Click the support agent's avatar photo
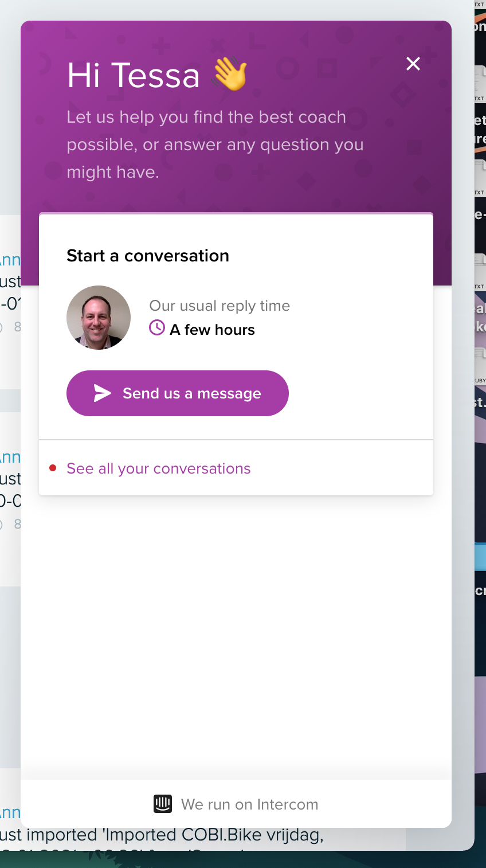 click(98, 317)
